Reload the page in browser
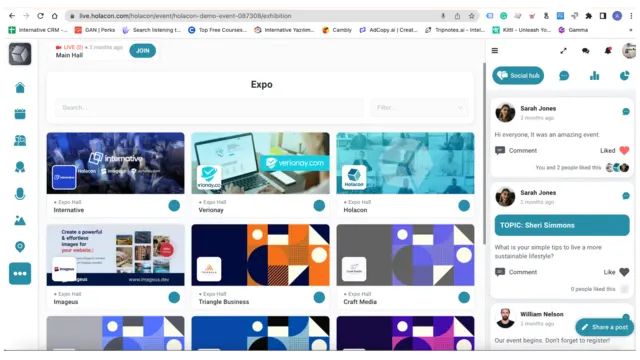 (x=40, y=16)
